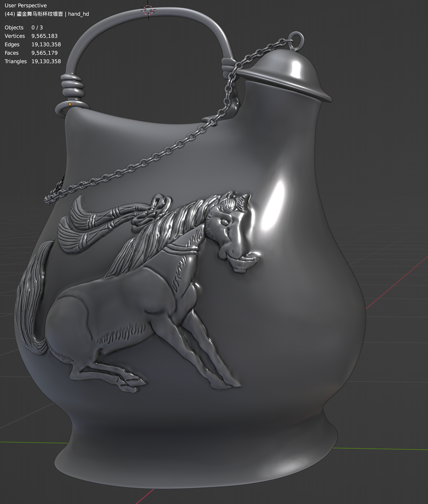428x504 pixels.
Task: Click the 'Edges' statistics label
Action: pos(12,44)
